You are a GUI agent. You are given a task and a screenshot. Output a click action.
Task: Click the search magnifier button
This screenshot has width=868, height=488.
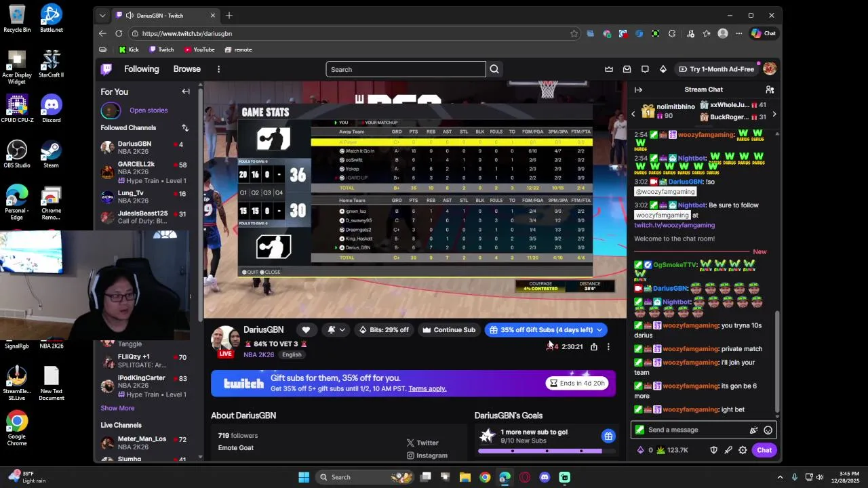pyautogui.click(x=494, y=69)
